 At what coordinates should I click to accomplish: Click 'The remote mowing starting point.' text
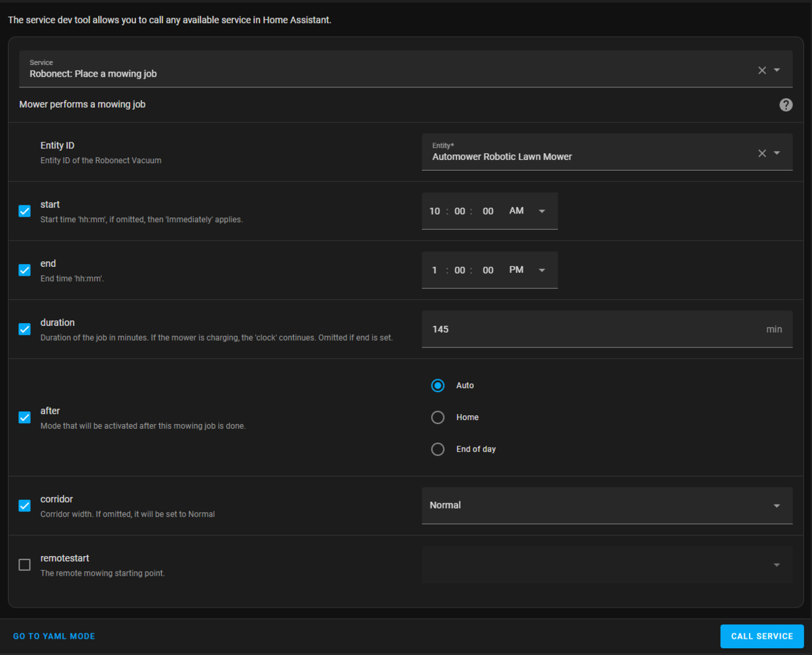pyautogui.click(x=102, y=573)
